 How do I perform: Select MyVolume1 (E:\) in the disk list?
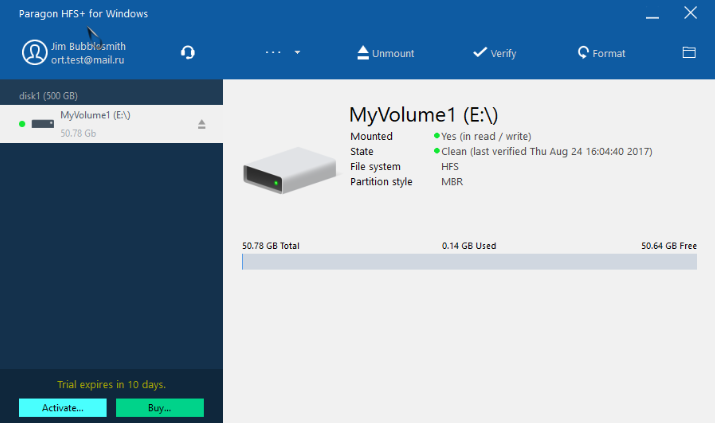pos(111,124)
